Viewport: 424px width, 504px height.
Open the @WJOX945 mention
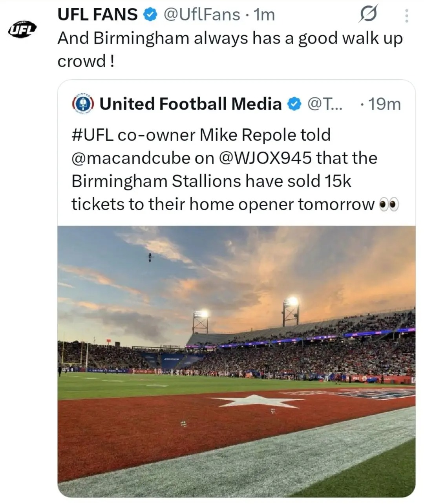pos(266,158)
